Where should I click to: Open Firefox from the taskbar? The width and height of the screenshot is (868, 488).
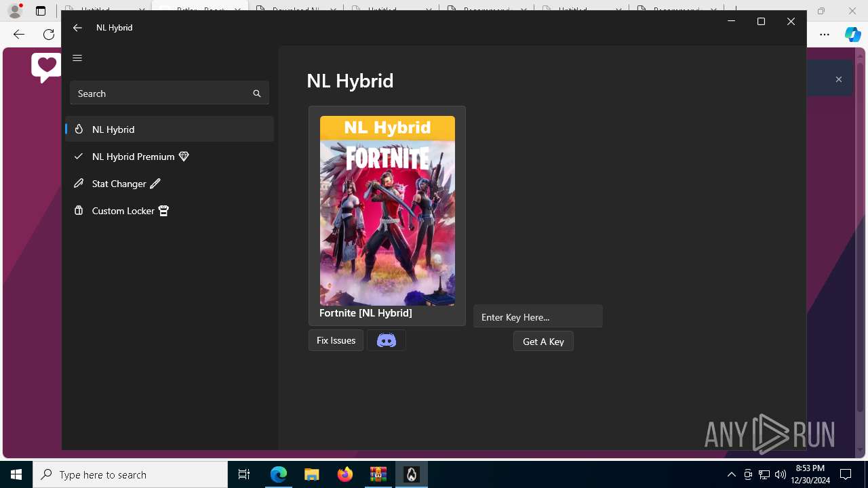click(345, 474)
